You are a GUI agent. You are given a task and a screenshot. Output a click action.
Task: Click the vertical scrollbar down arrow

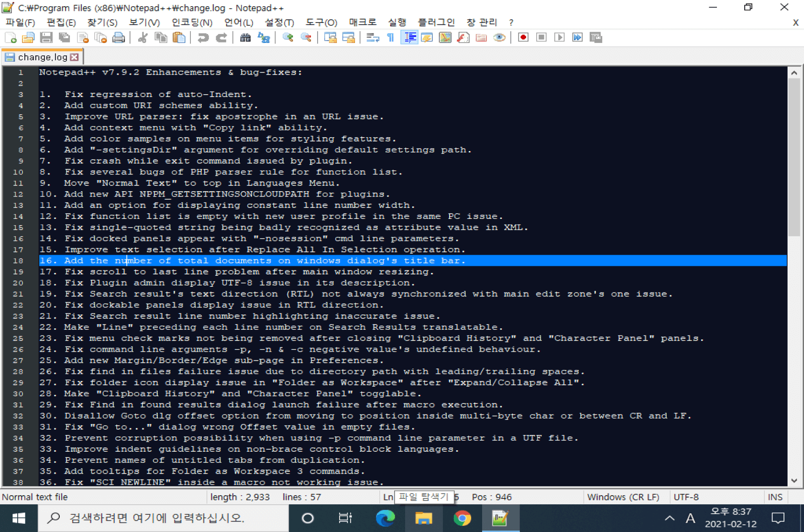point(794,481)
